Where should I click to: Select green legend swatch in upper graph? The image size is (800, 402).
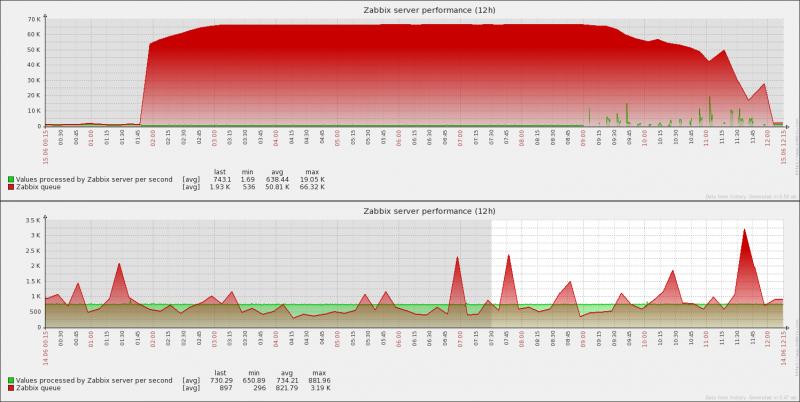pos(11,180)
